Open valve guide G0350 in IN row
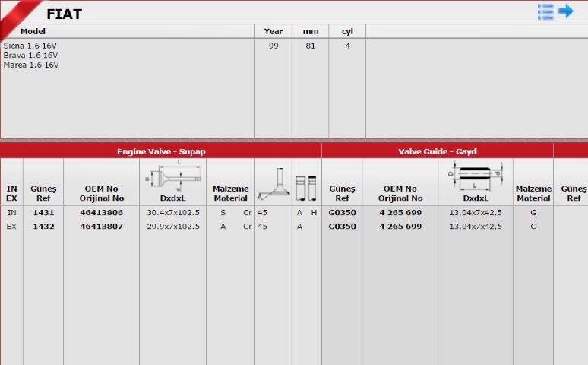This screenshot has width=588, height=365. (x=342, y=213)
